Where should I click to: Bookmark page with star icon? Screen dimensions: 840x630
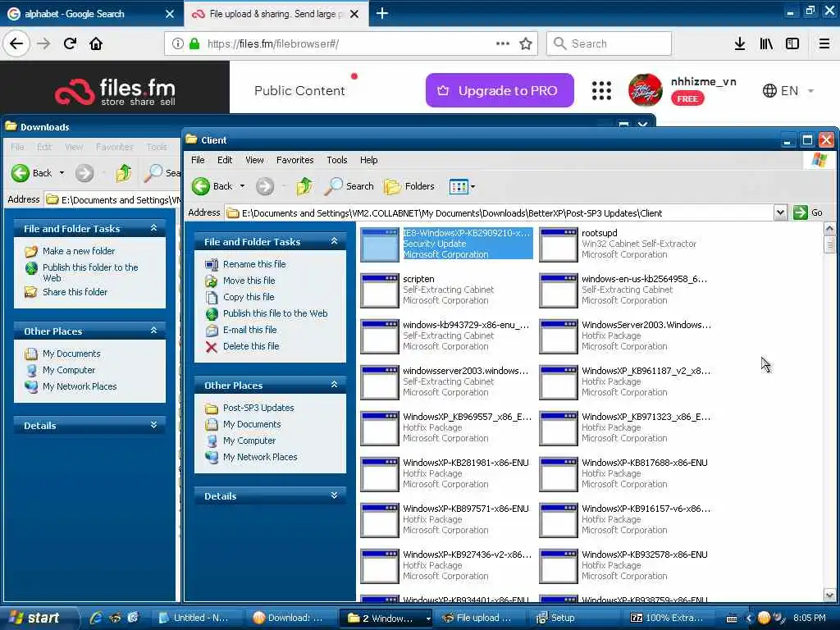(526, 43)
